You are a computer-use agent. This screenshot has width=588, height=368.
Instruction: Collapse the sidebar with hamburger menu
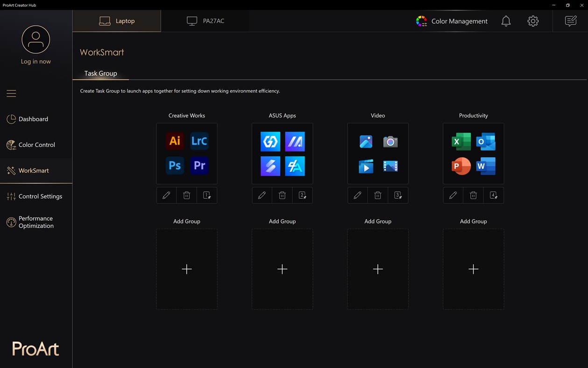coord(11,94)
